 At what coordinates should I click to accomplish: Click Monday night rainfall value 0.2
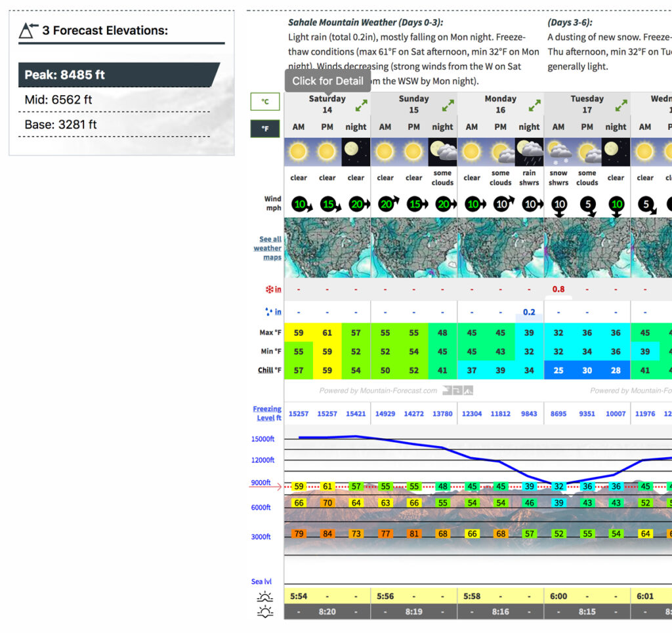pyautogui.click(x=530, y=312)
